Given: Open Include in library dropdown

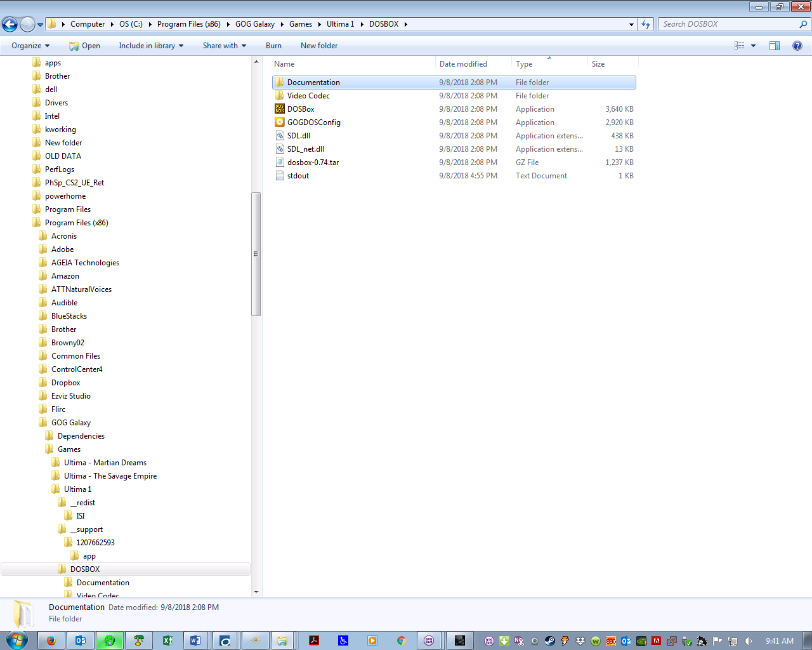Looking at the screenshot, I should coord(151,46).
